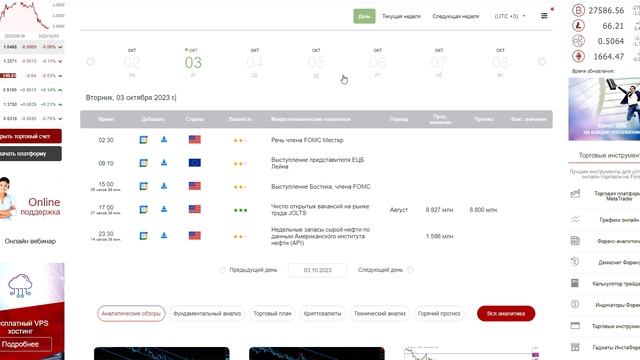640x360 pixels.
Task: Click the 03.10.2023 date field
Action: (318, 270)
